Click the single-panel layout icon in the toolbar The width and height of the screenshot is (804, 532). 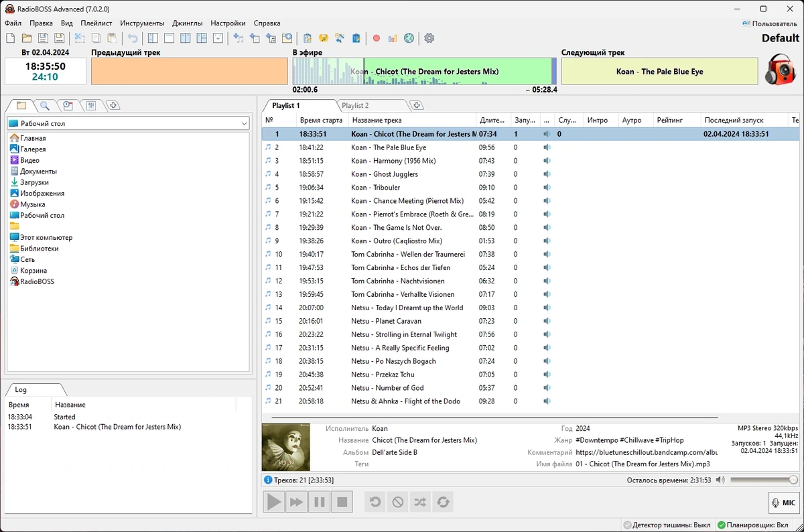click(x=169, y=38)
